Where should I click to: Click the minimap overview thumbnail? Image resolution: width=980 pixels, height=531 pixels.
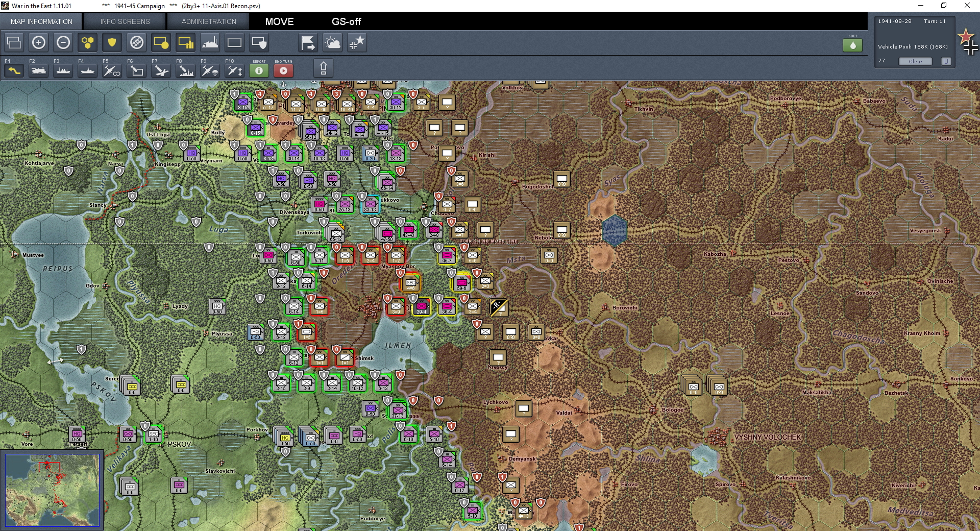point(53,490)
